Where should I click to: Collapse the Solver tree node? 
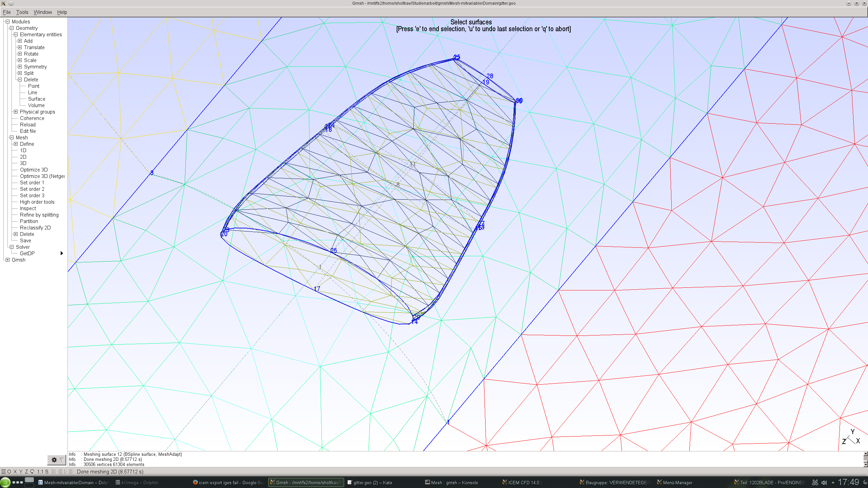[12, 247]
